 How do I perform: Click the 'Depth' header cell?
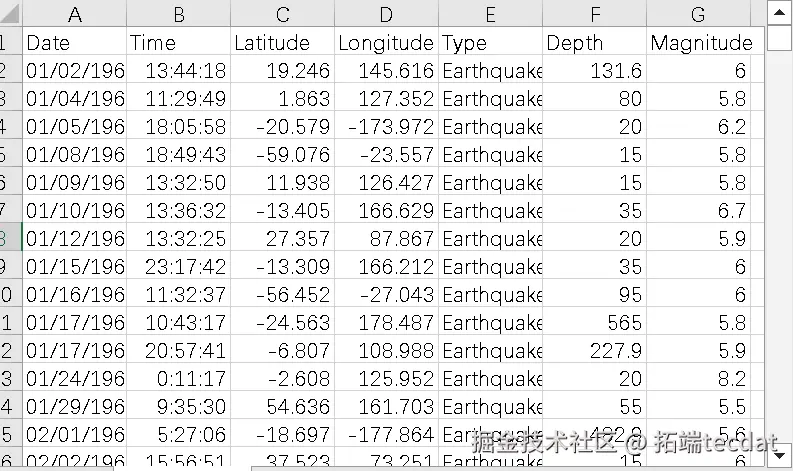tap(595, 41)
